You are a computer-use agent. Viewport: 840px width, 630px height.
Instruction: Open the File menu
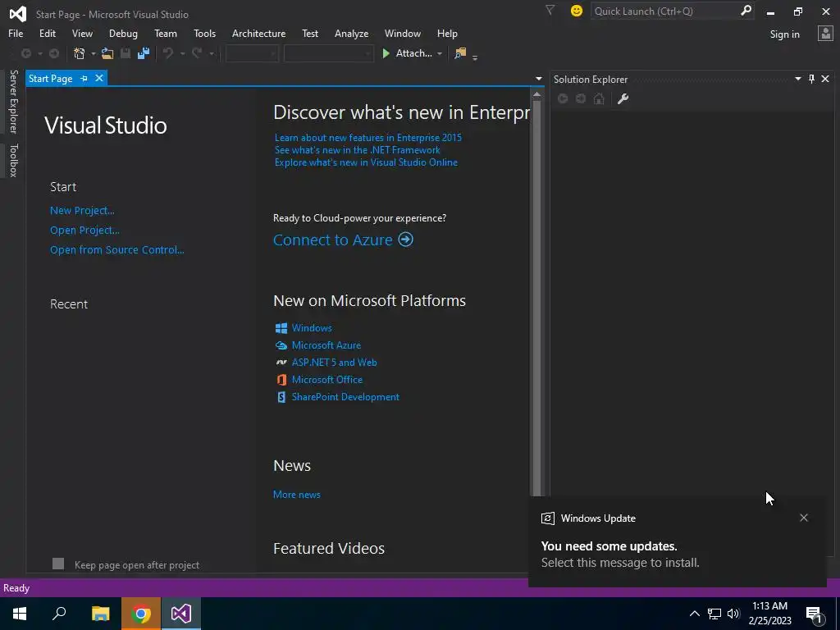(16, 33)
